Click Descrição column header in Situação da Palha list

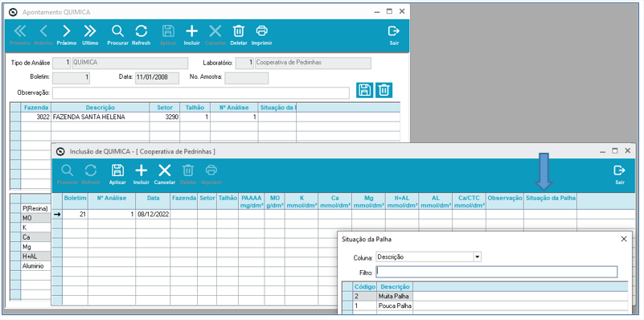coord(395,286)
